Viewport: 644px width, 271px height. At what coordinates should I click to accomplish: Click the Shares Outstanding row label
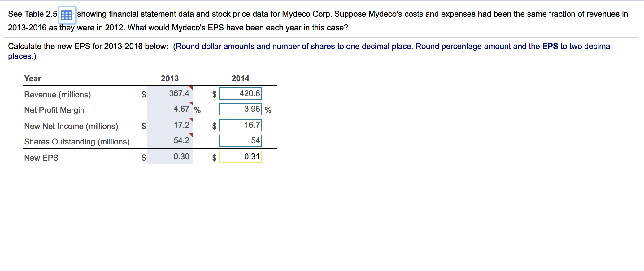[77, 142]
